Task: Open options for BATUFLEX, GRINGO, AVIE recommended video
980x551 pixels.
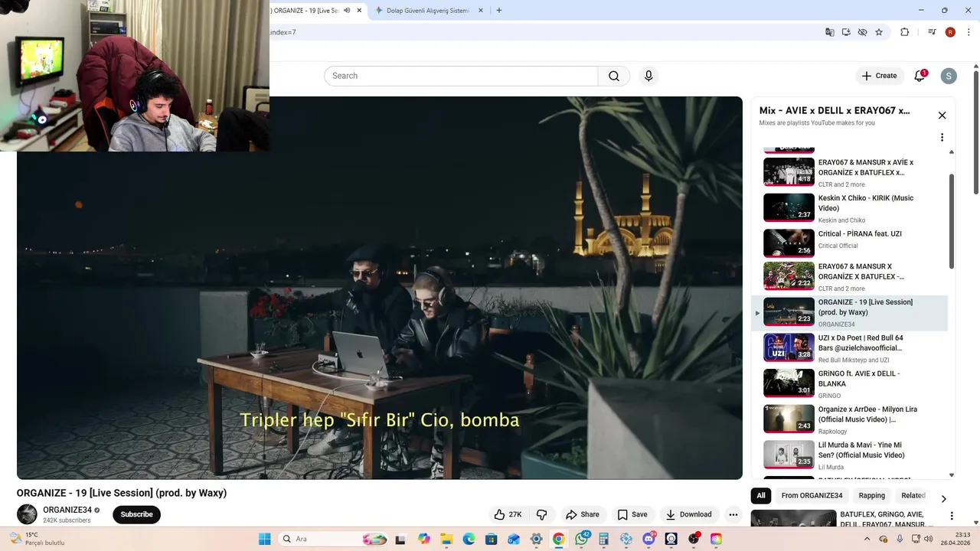Action: click(x=952, y=517)
